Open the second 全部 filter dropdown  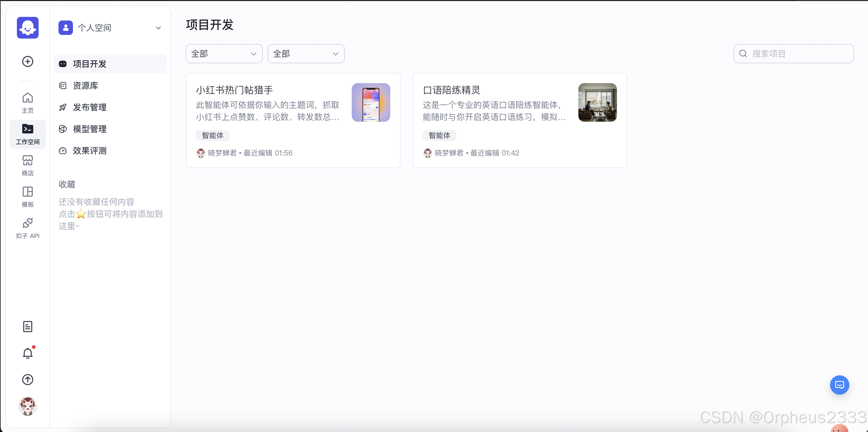pos(306,54)
